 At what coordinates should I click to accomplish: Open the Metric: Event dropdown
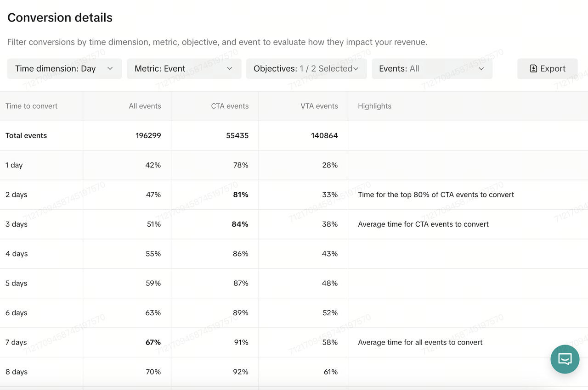click(x=184, y=69)
